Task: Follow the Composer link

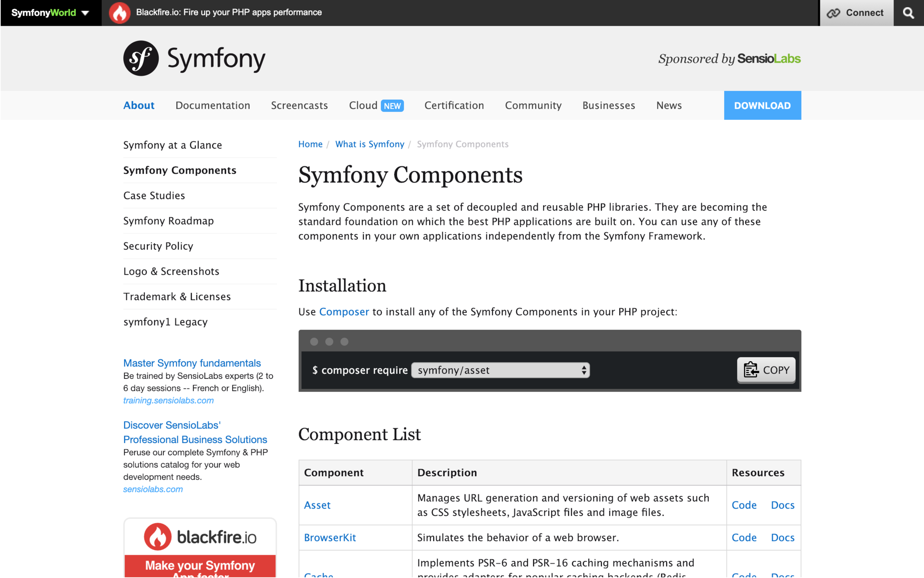Action: pos(344,312)
